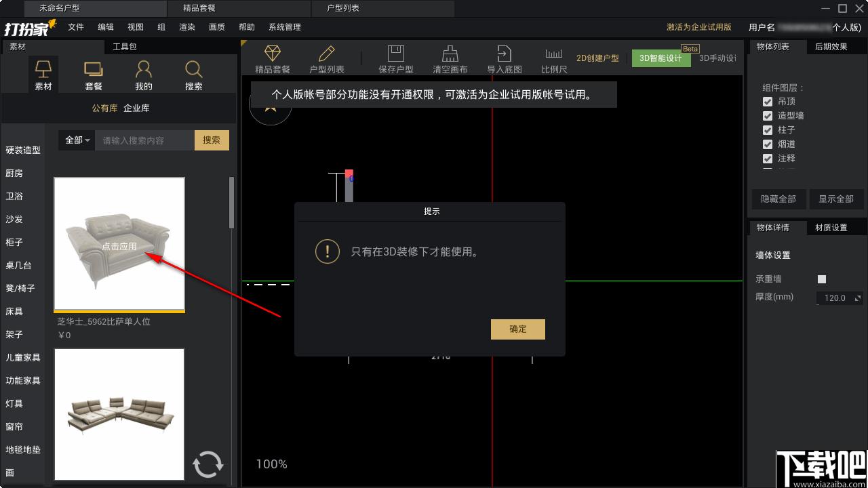Toggle the 注释 layer checkbox

pyautogui.click(x=768, y=159)
